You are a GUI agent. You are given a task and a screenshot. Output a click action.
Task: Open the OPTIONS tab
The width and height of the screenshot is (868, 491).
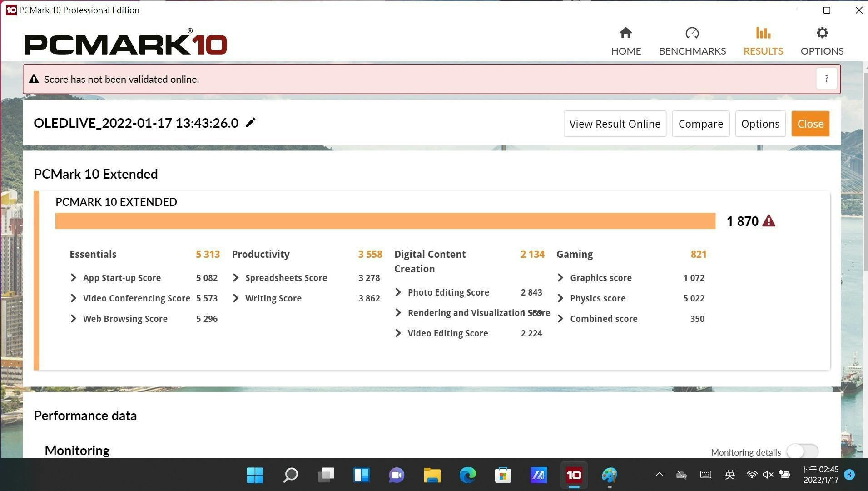[x=822, y=41]
